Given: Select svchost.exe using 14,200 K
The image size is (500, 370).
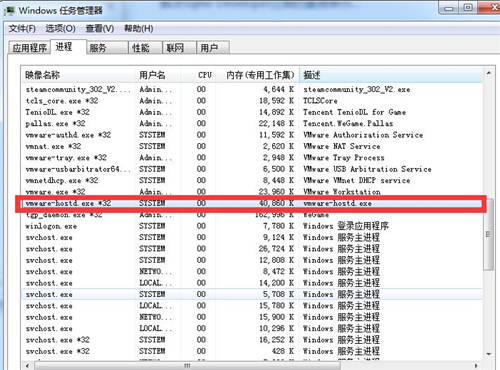Looking at the screenshot, I should pyautogui.click(x=252, y=283).
